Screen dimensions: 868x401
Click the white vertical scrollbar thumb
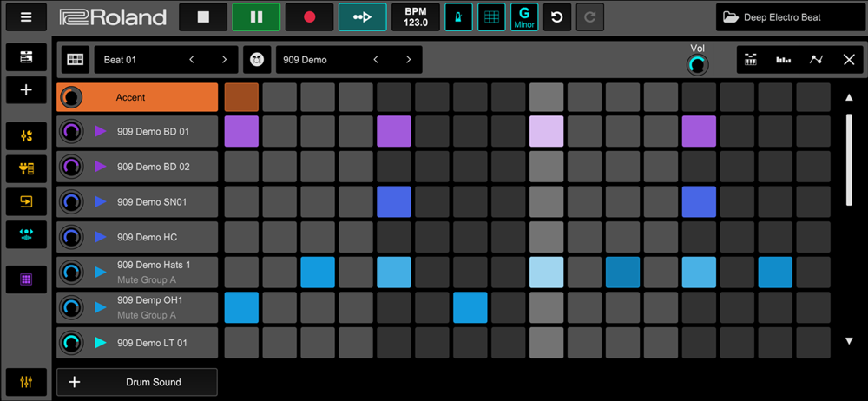(x=849, y=160)
